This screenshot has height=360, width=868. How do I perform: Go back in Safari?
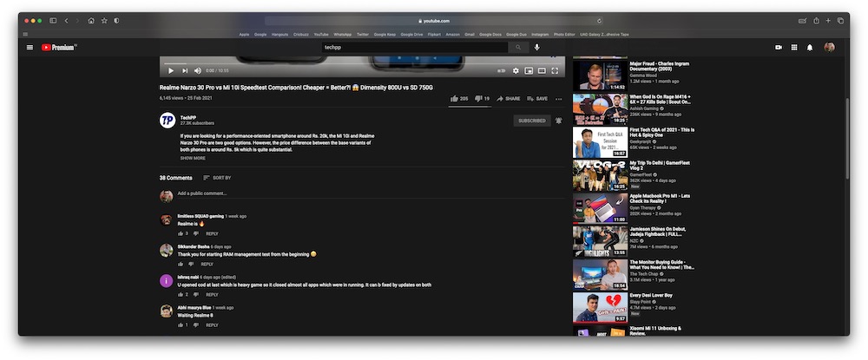(67, 21)
